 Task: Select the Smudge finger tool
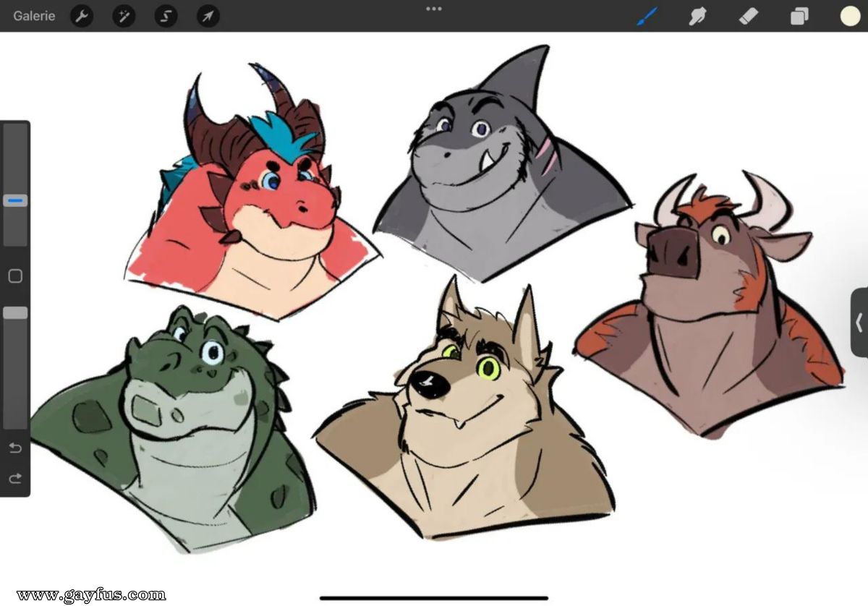pos(698,16)
